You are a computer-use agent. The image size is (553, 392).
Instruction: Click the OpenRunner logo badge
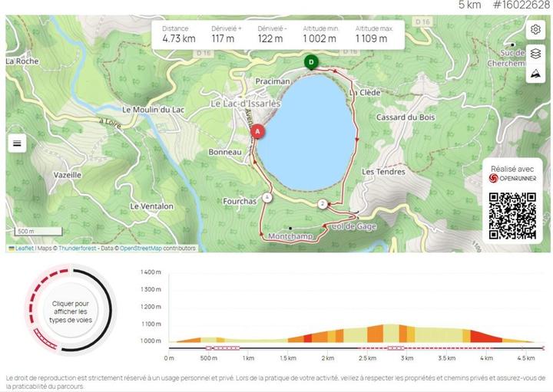512,177
